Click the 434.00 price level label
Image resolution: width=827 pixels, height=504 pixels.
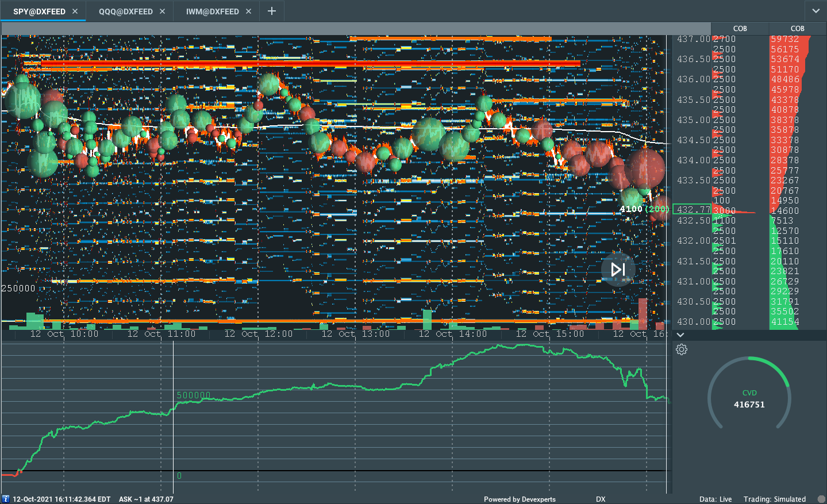(x=694, y=160)
